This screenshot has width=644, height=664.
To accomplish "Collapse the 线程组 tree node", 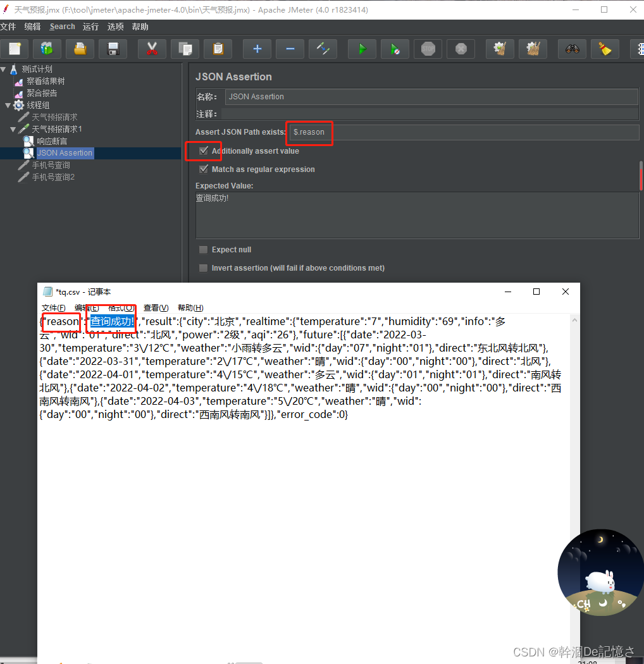I will click(x=8, y=105).
